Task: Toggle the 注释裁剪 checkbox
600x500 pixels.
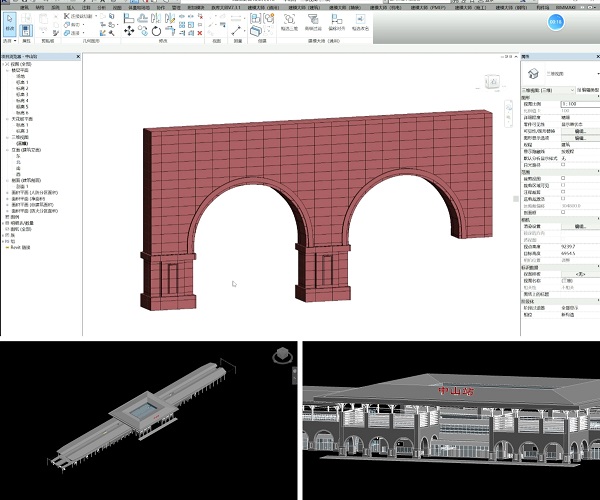Action: click(563, 192)
